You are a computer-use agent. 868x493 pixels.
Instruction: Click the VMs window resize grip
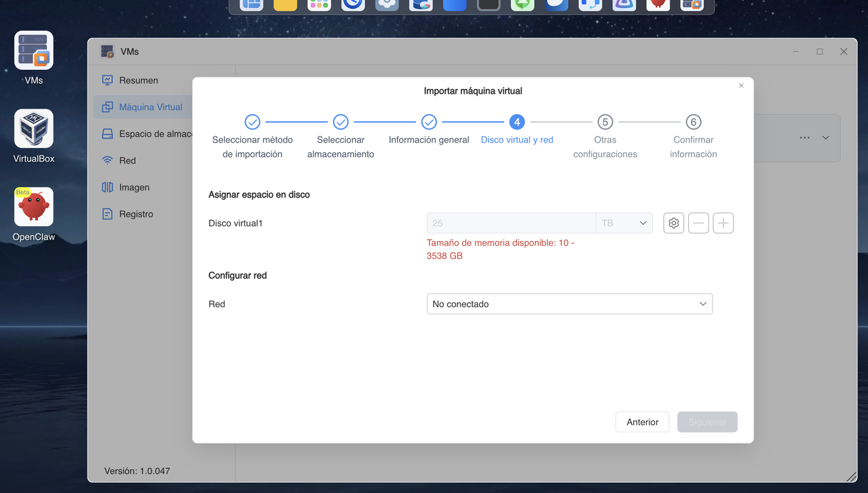point(851,477)
